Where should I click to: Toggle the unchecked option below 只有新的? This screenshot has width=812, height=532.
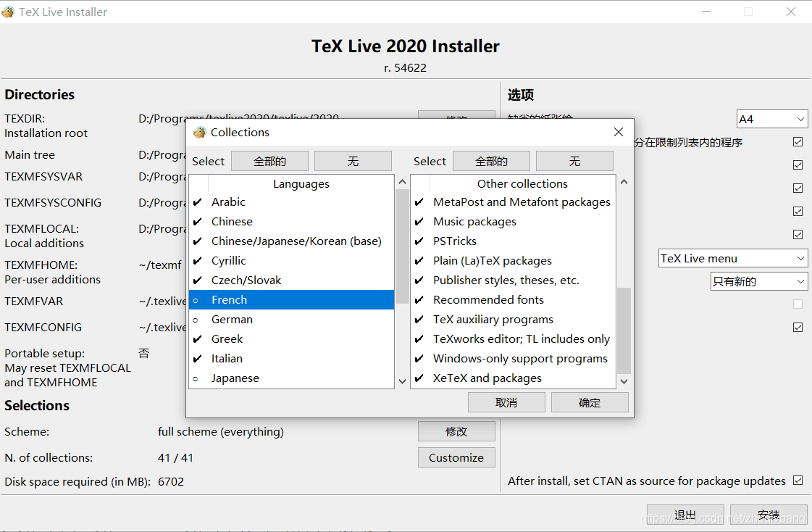click(798, 304)
